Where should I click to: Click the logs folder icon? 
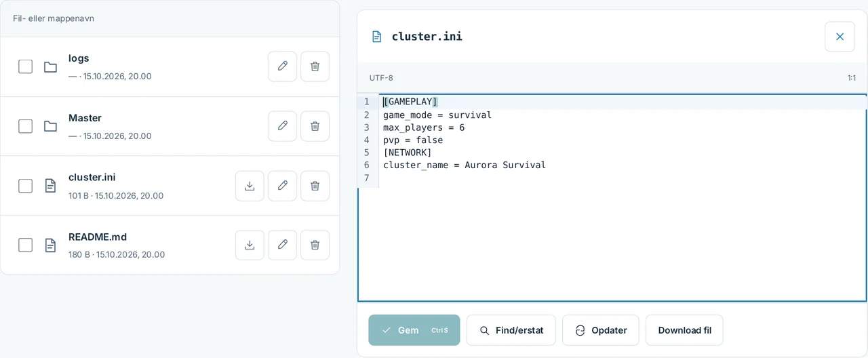click(x=50, y=66)
